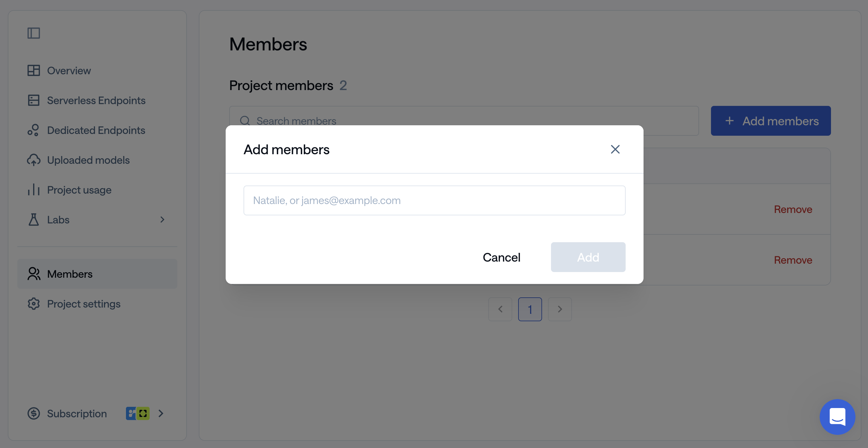Viewport: 868px width, 448px height.
Task: Open Project usage via the bar-chart icon
Action: tap(34, 190)
